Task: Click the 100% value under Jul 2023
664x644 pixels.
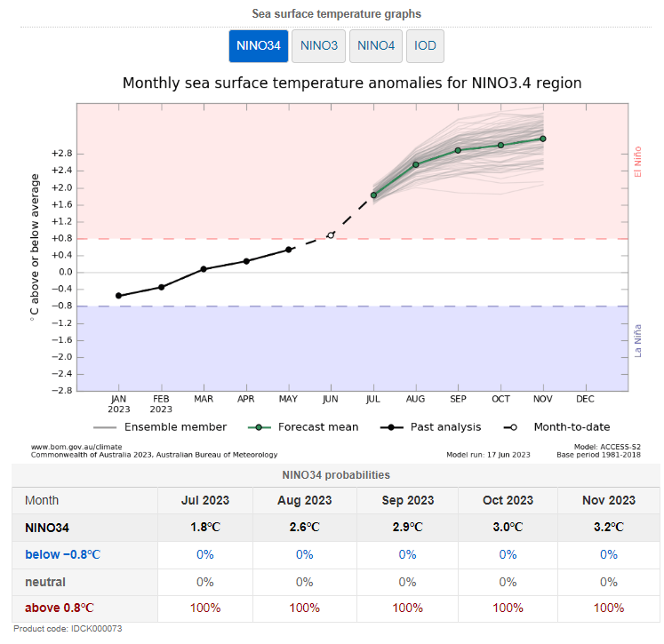Action: coord(205,608)
